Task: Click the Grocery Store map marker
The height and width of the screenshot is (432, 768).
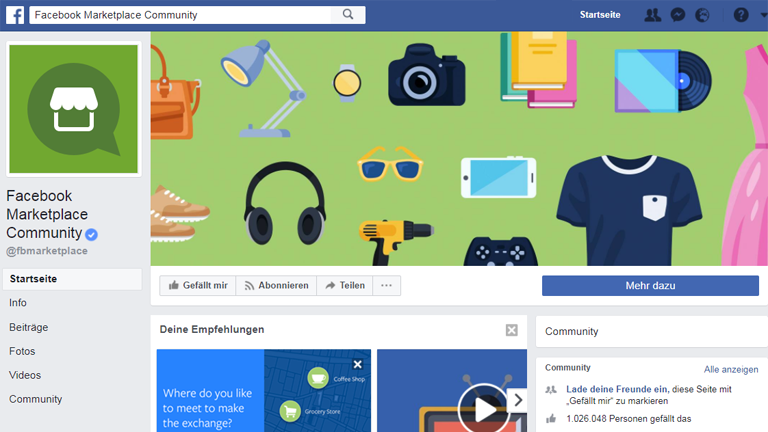Action: (x=290, y=411)
